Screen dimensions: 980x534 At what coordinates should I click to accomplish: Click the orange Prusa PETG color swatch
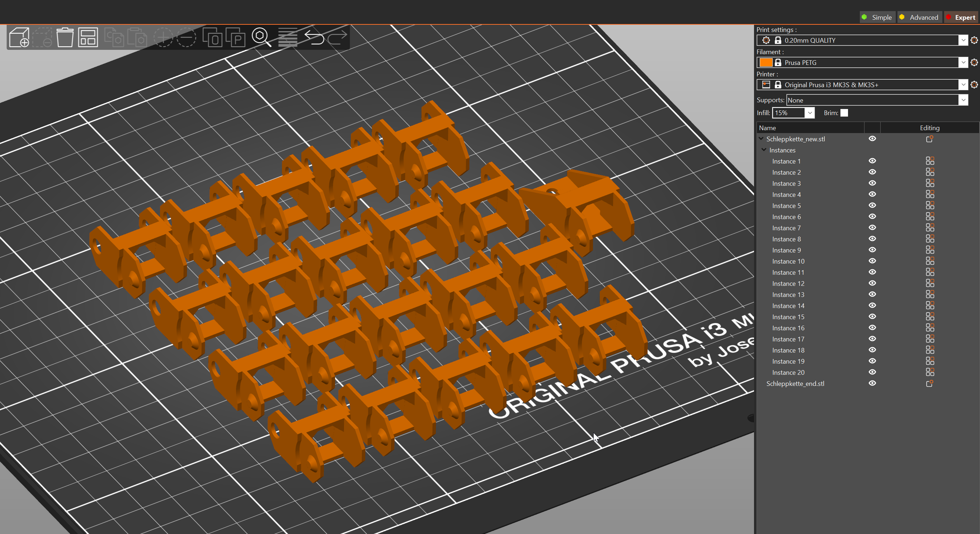pyautogui.click(x=765, y=62)
